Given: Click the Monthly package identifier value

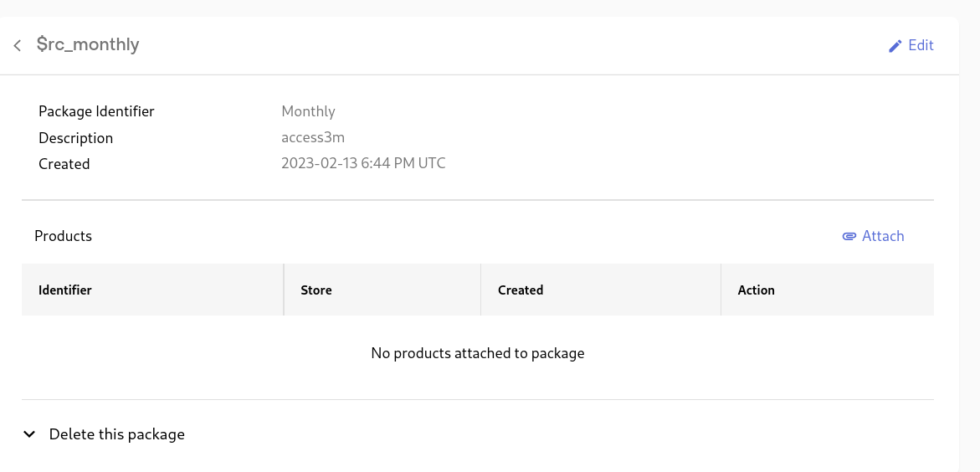Looking at the screenshot, I should coord(308,111).
